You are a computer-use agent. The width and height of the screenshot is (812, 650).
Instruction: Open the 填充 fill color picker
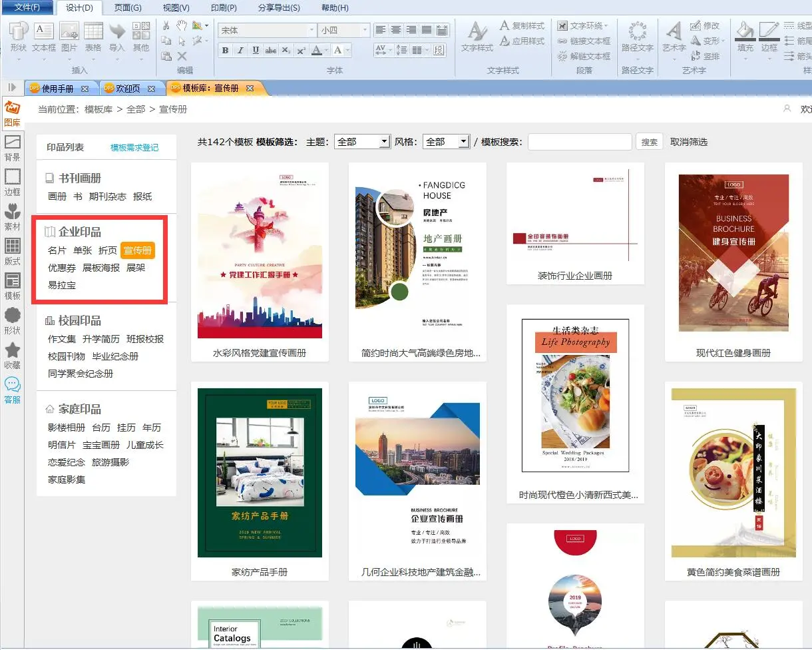pos(745,37)
